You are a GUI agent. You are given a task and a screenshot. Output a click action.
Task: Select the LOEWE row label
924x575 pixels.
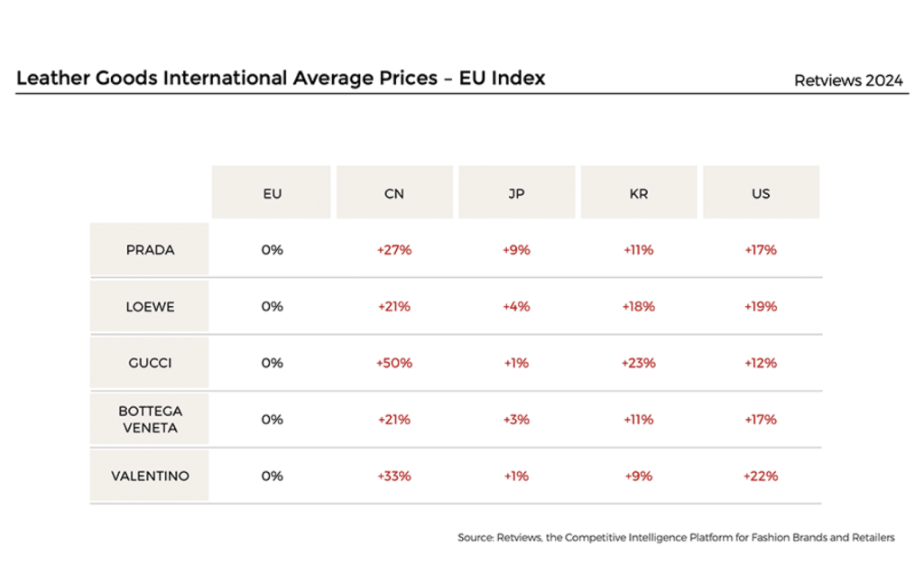150,306
